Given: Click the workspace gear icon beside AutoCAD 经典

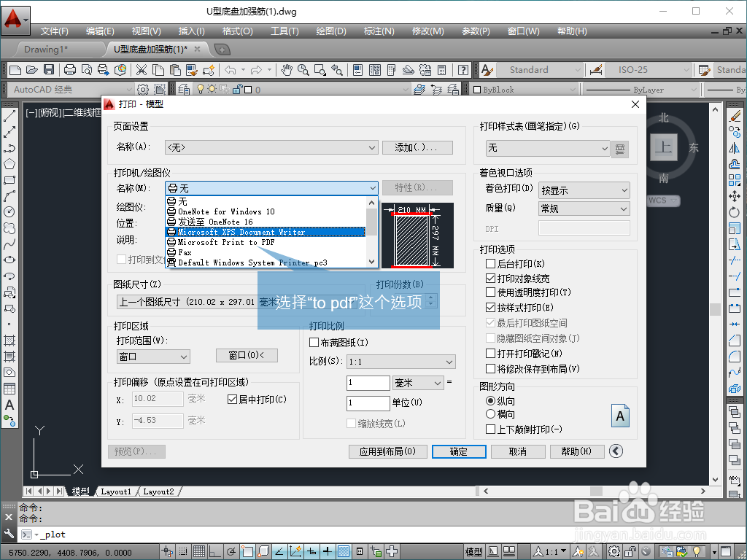Looking at the screenshot, I should pyautogui.click(x=143, y=89).
